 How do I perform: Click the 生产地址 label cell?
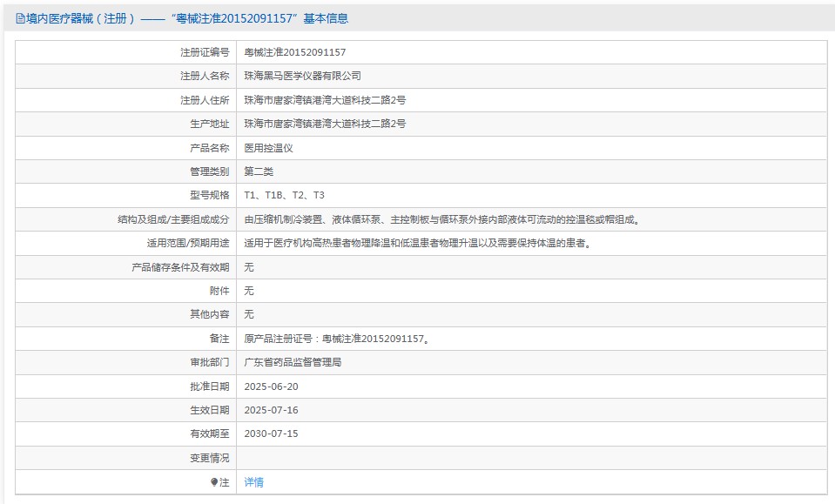(x=126, y=124)
